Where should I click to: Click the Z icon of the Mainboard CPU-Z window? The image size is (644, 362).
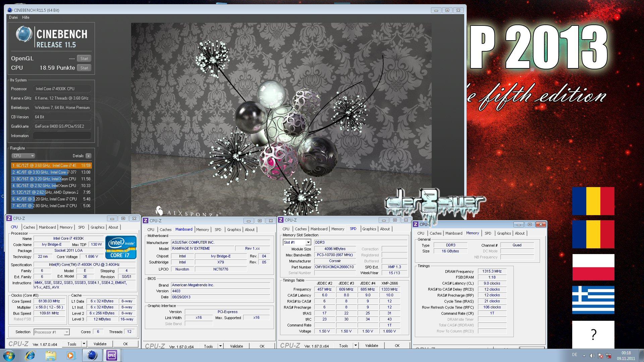[x=146, y=221]
